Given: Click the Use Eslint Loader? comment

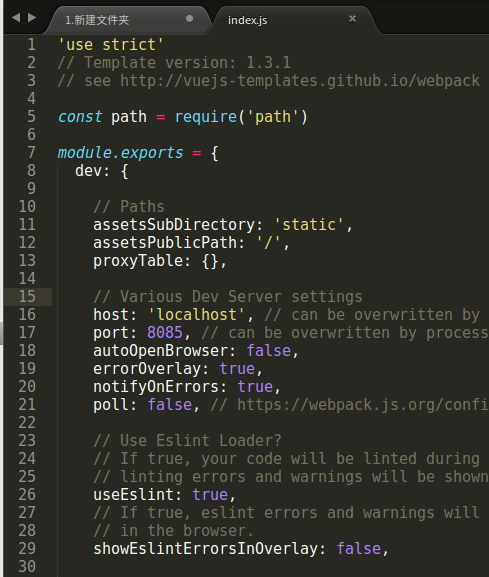Looking at the screenshot, I should pos(187,440).
